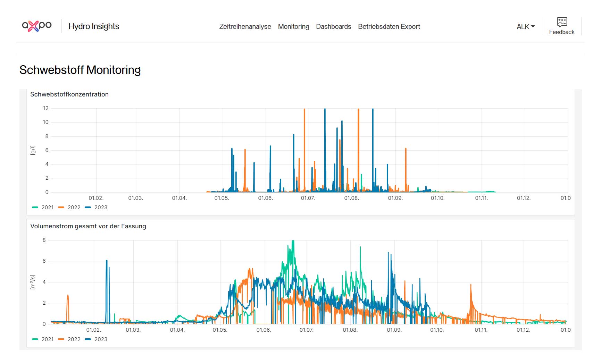Toggle 2022 series in Schwebstoffkonzentration legend

tap(69, 207)
